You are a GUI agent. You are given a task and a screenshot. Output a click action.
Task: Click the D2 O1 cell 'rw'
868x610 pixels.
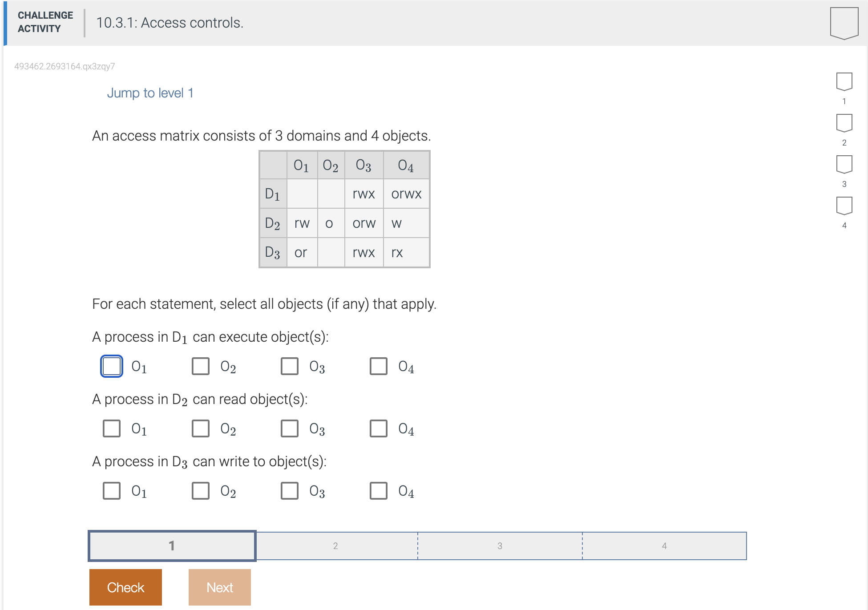pyautogui.click(x=302, y=223)
